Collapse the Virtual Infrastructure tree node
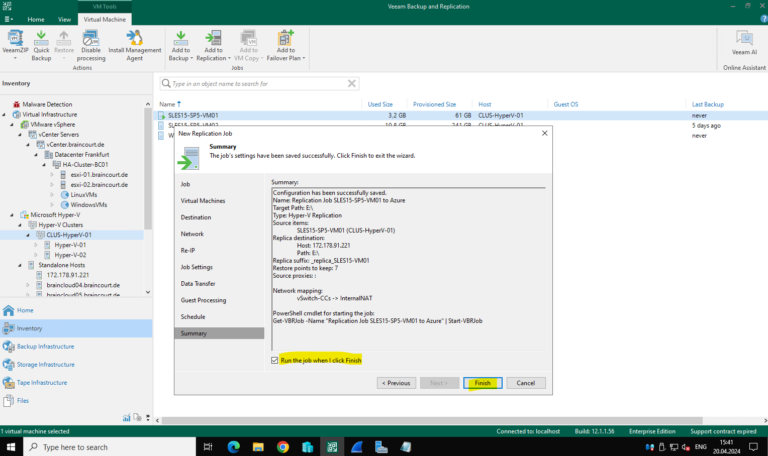This screenshot has width=768, height=456. pos(4,115)
